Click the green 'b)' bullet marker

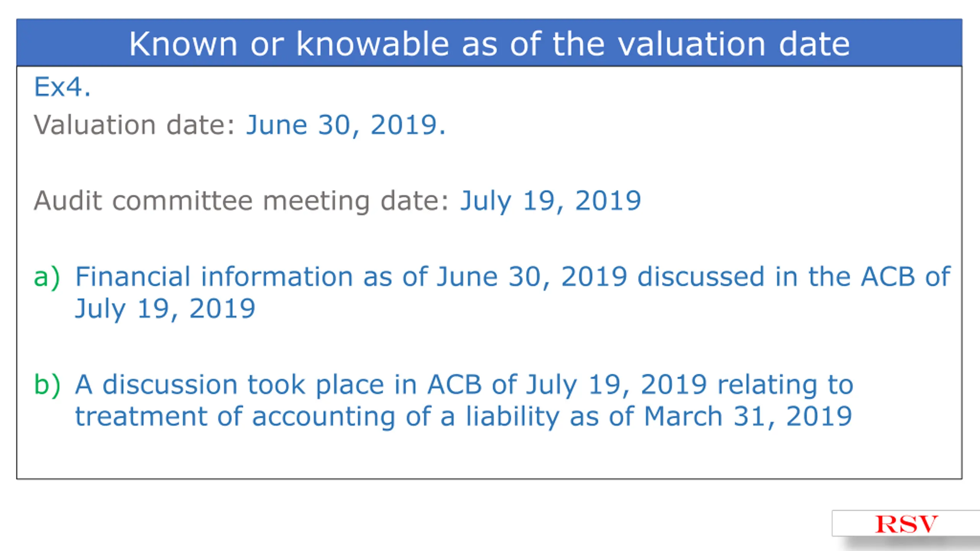(47, 384)
